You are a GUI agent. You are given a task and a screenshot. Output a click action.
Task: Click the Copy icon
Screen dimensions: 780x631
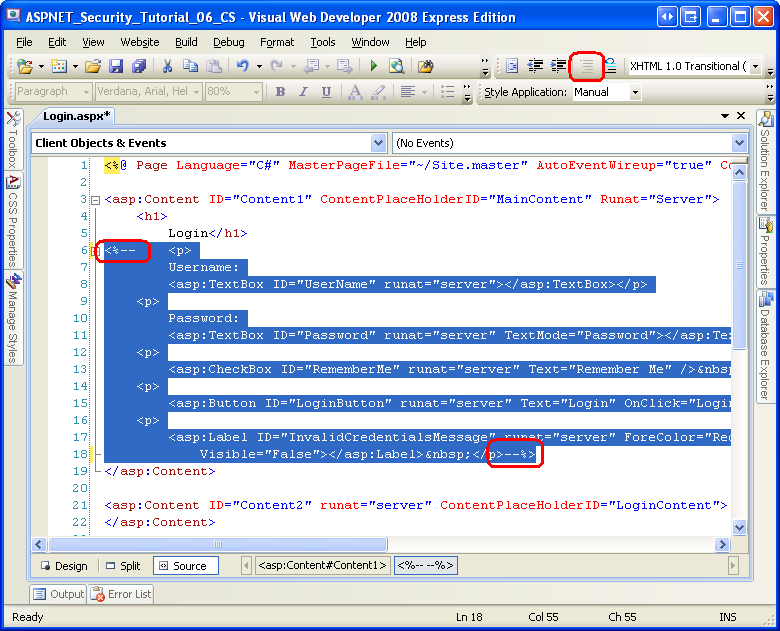(x=190, y=66)
